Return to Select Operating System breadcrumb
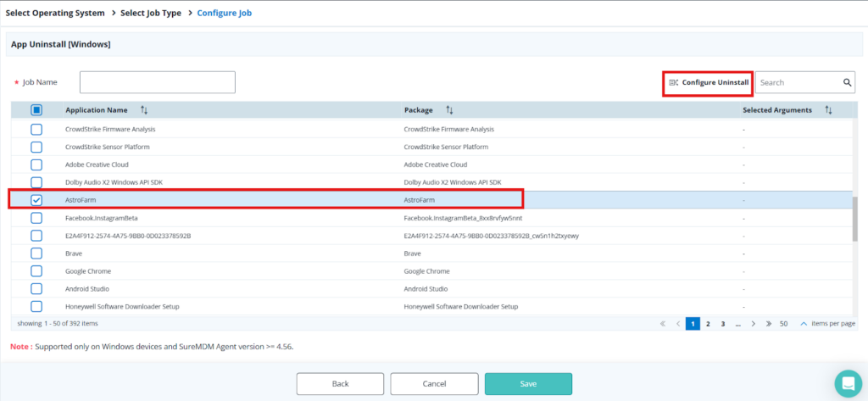 [x=55, y=14]
